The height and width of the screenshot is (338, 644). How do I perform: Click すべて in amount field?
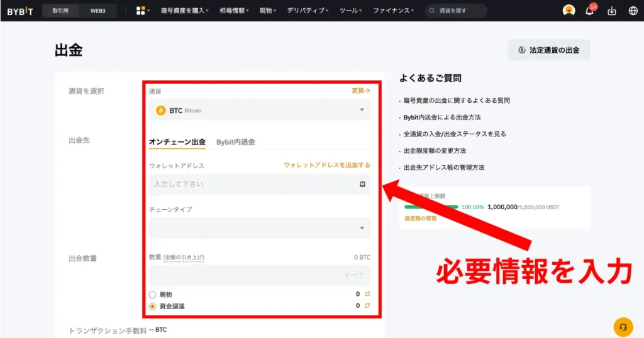click(354, 275)
